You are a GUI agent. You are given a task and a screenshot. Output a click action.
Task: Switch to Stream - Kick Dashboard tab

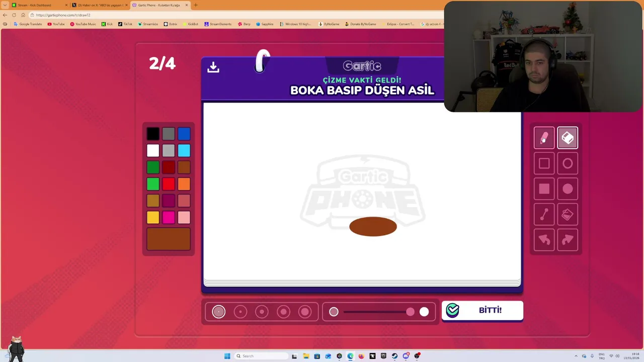point(39,5)
